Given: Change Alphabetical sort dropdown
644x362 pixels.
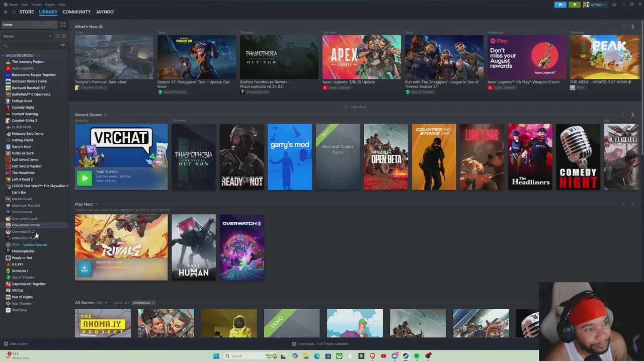Looking at the screenshot, I should [143, 303].
